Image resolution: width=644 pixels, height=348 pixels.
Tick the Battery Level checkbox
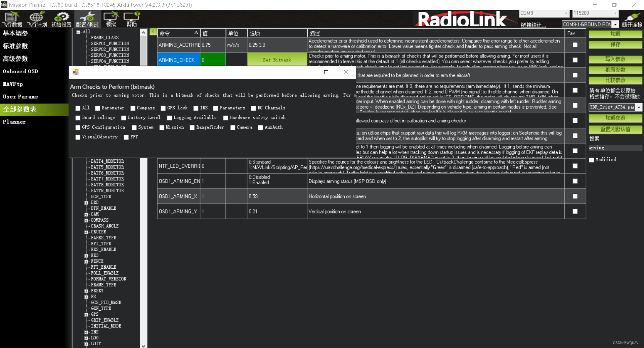(x=124, y=118)
